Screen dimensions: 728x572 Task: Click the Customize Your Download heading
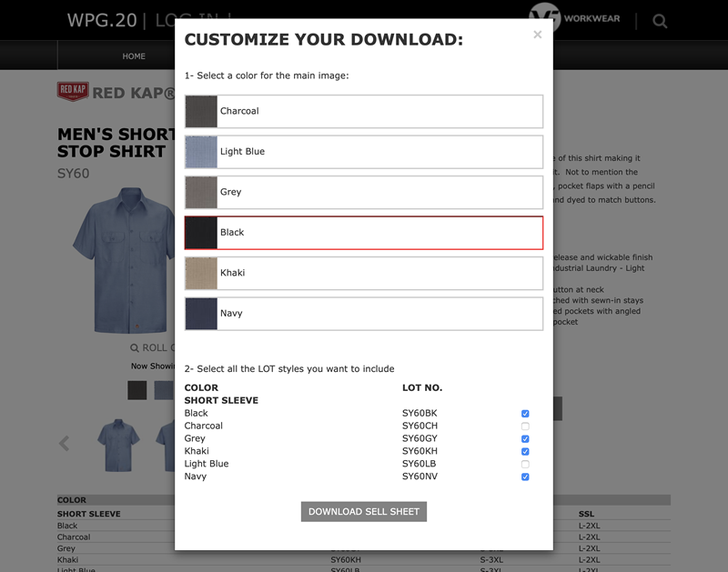(x=324, y=39)
